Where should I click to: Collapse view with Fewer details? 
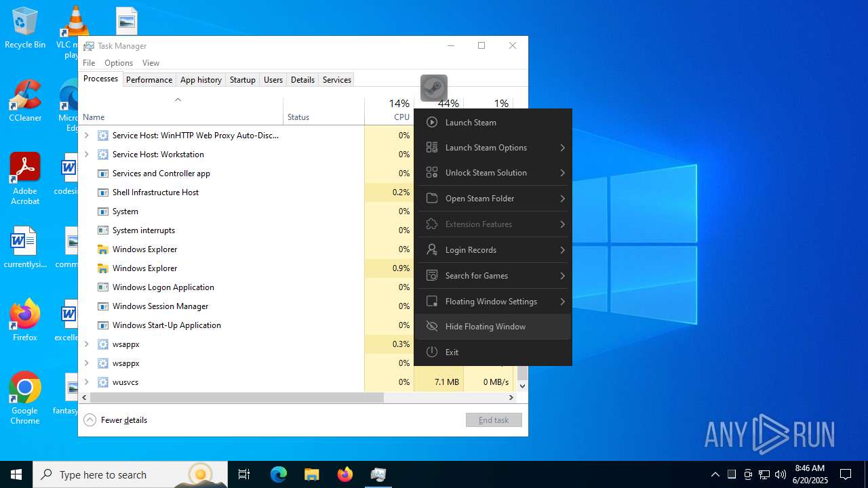(116, 420)
